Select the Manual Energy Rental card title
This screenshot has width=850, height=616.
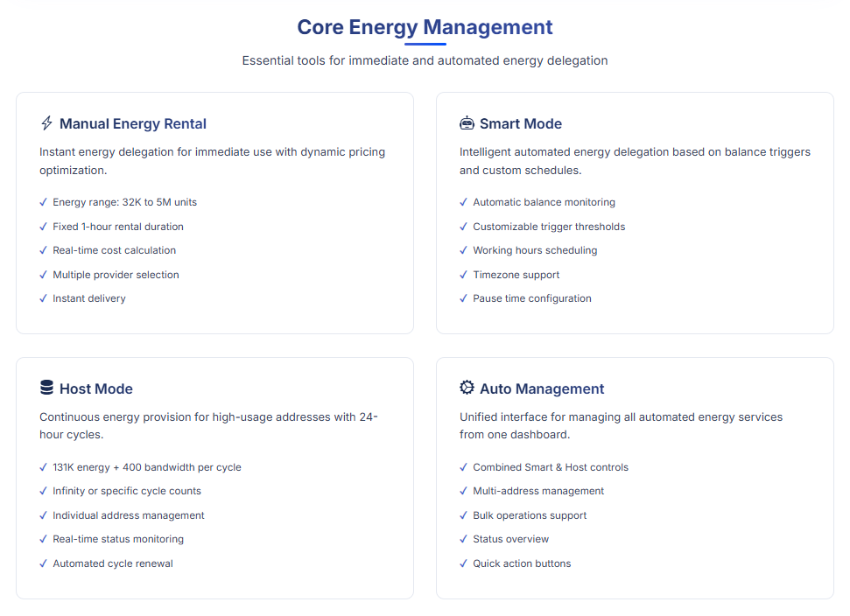133,124
